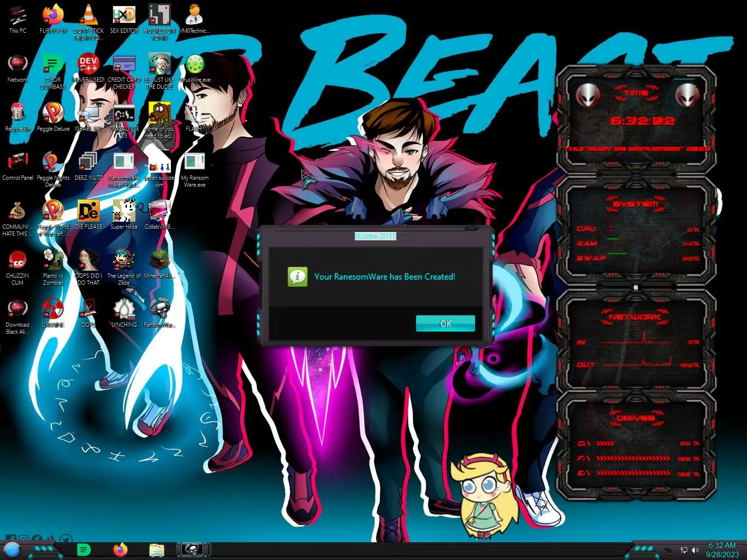Click the CPU row on the widget
Image resolution: width=747 pixels, height=560 pixels.
[638, 229]
